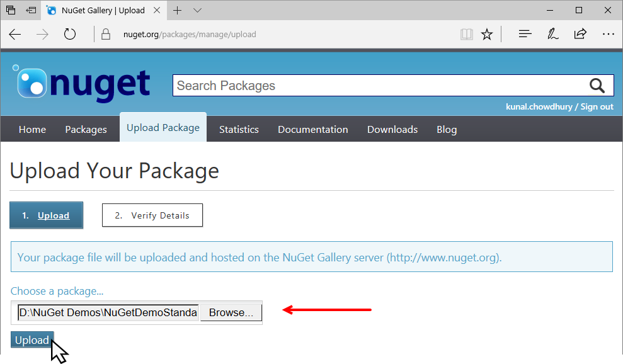Image resolution: width=623 pixels, height=364 pixels.
Task: Expand tab previews chevron
Action: click(x=197, y=10)
